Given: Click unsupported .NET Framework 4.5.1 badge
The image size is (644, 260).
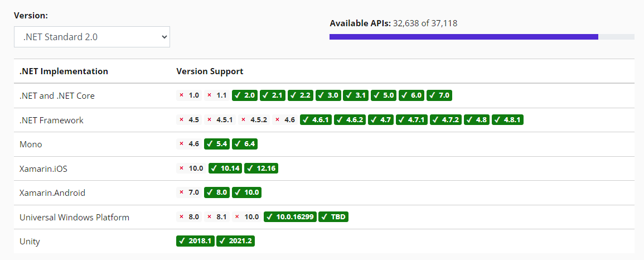Looking at the screenshot, I should (x=220, y=120).
